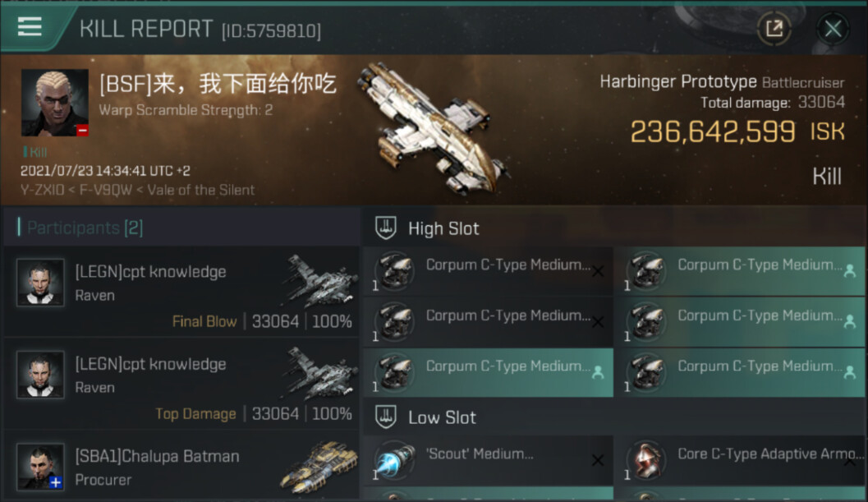Open the hamburger menu icon
Image resolution: width=868 pixels, height=502 pixels.
pos(30,26)
